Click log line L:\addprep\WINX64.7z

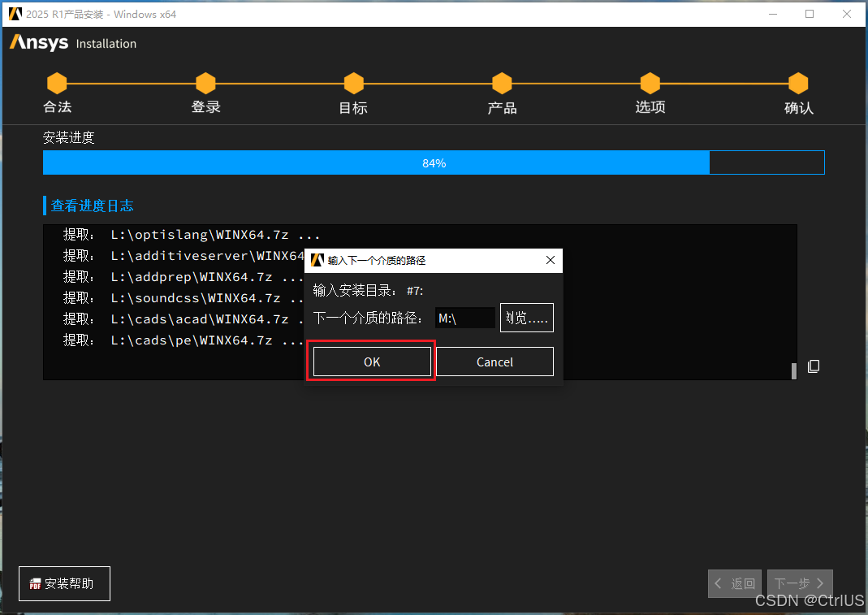184,277
